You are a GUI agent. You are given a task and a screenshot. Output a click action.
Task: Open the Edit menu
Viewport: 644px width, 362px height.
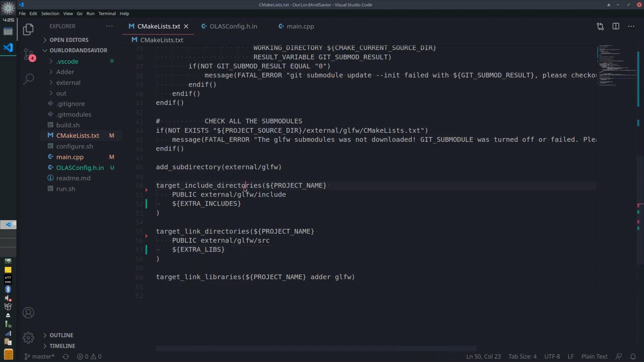pos(33,14)
